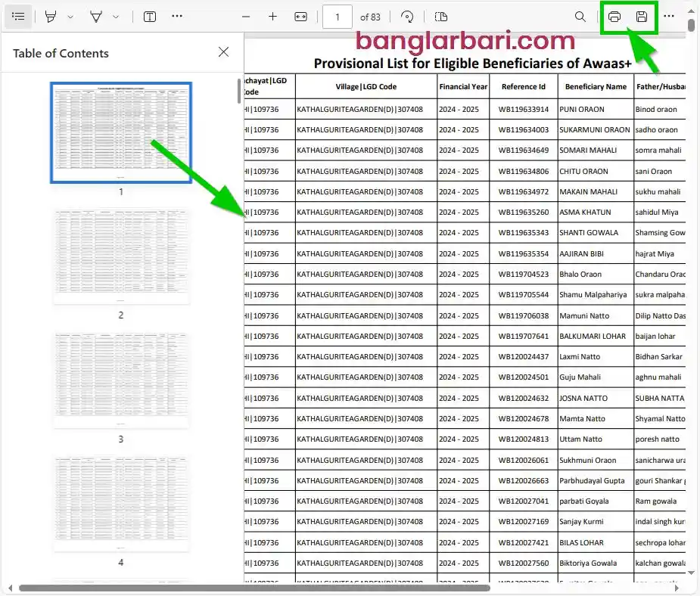Save the PDF with the disk icon

642,17
